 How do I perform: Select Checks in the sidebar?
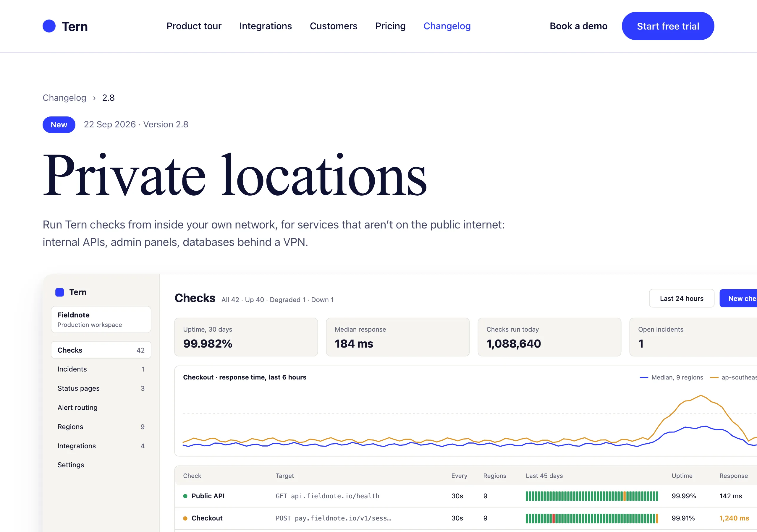tap(101, 350)
